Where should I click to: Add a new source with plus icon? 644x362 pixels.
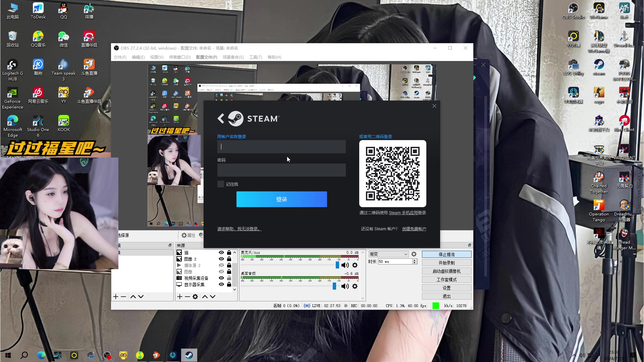coord(180,297)
